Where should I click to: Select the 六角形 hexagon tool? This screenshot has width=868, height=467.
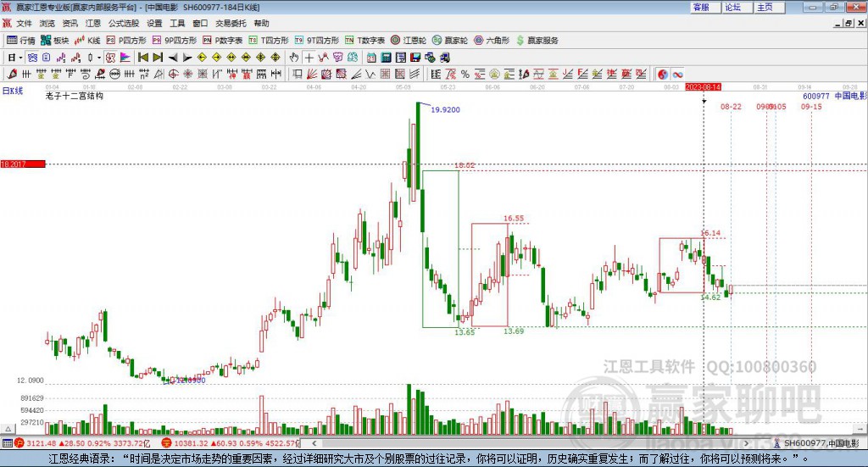492,40
